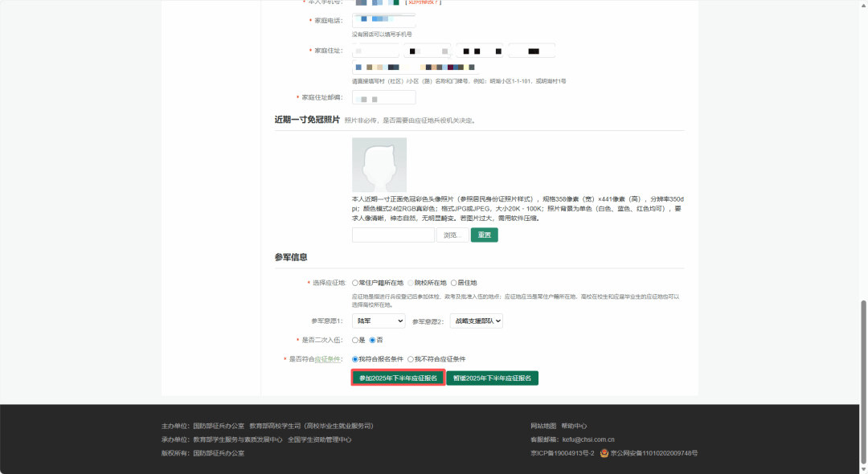This screenshot has width=868, height=474.
Task: Open 帮助中心 footer link
Action: (574, 426)
